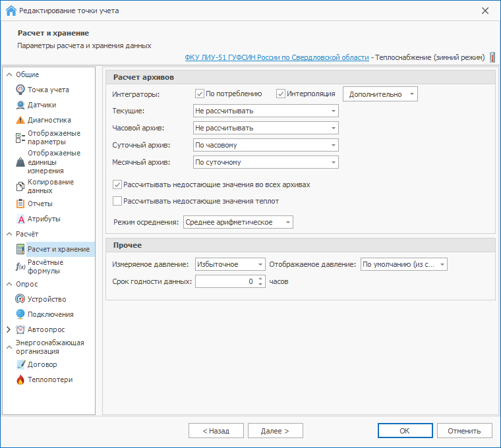This screenshot has height=448, width=501.
Task: Open Диагностика warning icon item
Action: coord(20,120)
